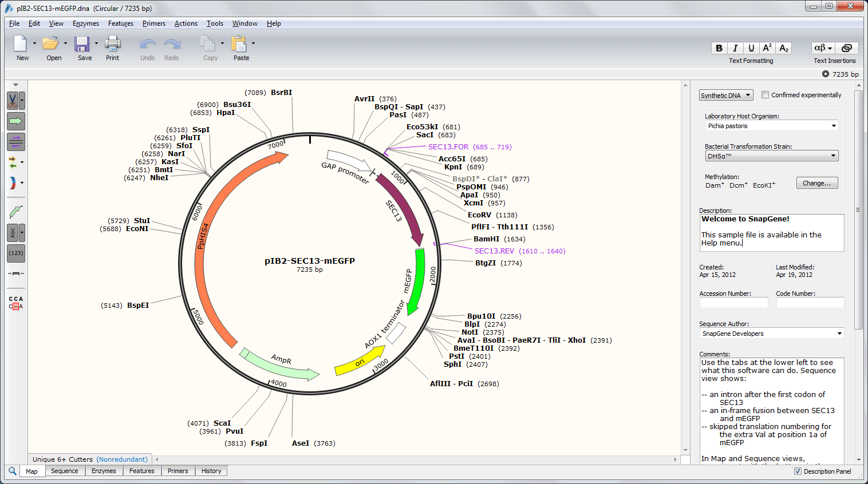Open the Actions menu
This screenshot has width=868, height=484.
[x=186, y=23]
